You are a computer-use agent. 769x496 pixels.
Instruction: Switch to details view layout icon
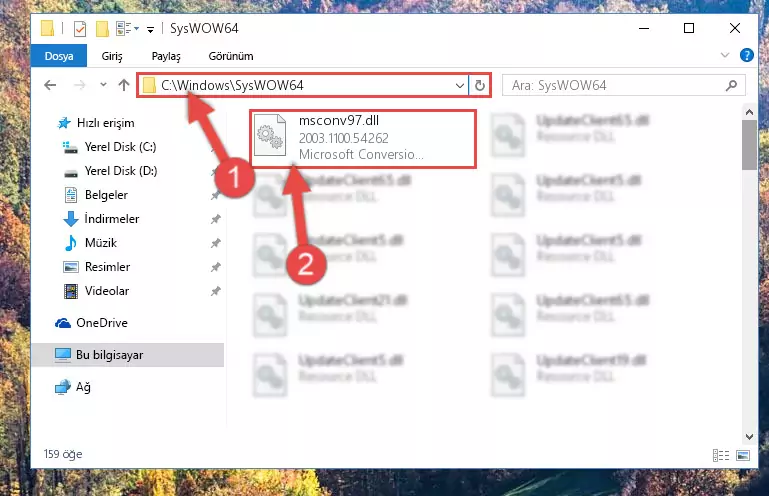tap(720, 456)
